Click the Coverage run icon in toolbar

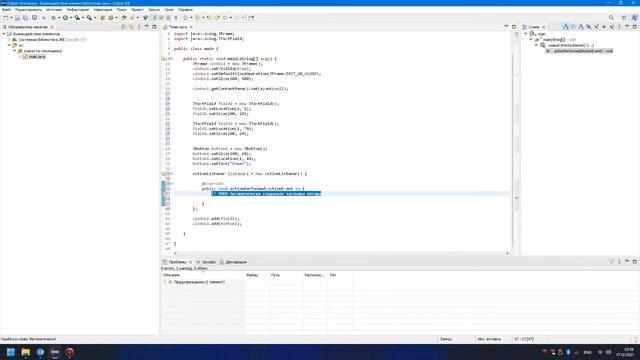77,18
